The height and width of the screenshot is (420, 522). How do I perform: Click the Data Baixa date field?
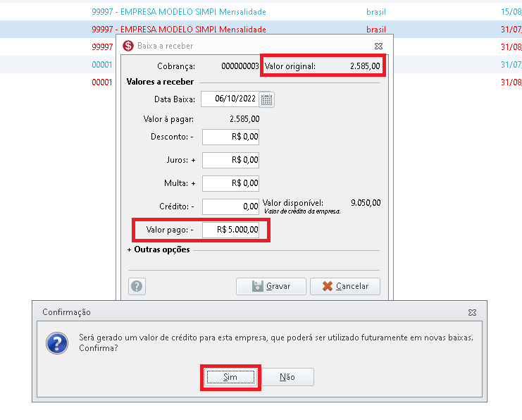tap(230, 99)
